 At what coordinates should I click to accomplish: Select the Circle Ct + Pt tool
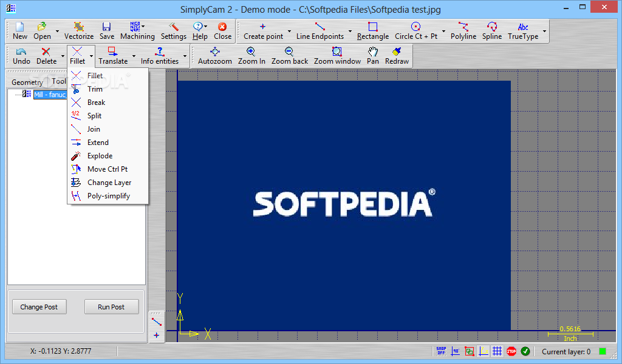pyautogui.click(x=415, y=31)
